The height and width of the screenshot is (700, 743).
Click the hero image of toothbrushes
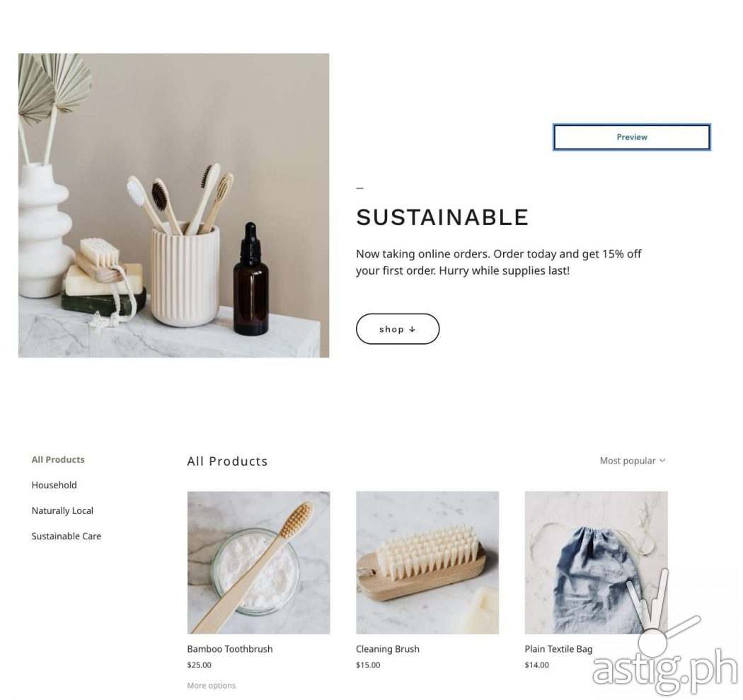(174, 205)
